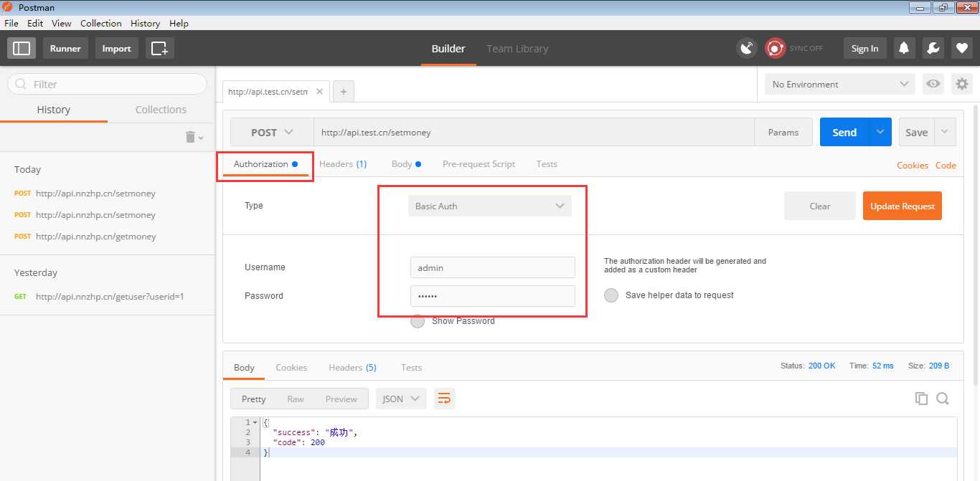
Task: Open the HTTP method POST dropdown
Action: 272,132
